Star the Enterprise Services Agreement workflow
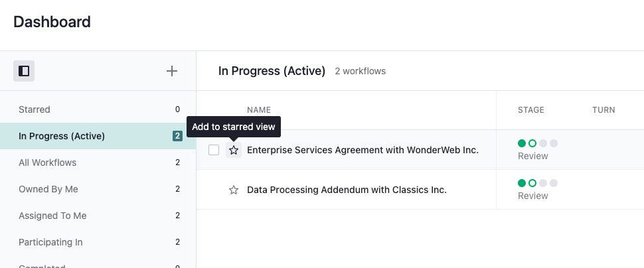644x268 pixels. click(234, 150)
